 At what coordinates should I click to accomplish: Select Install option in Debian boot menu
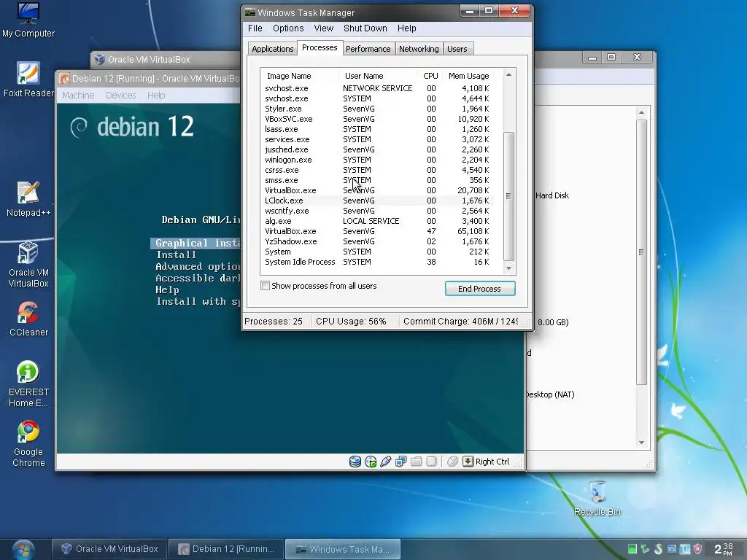[x=177, y=254]
